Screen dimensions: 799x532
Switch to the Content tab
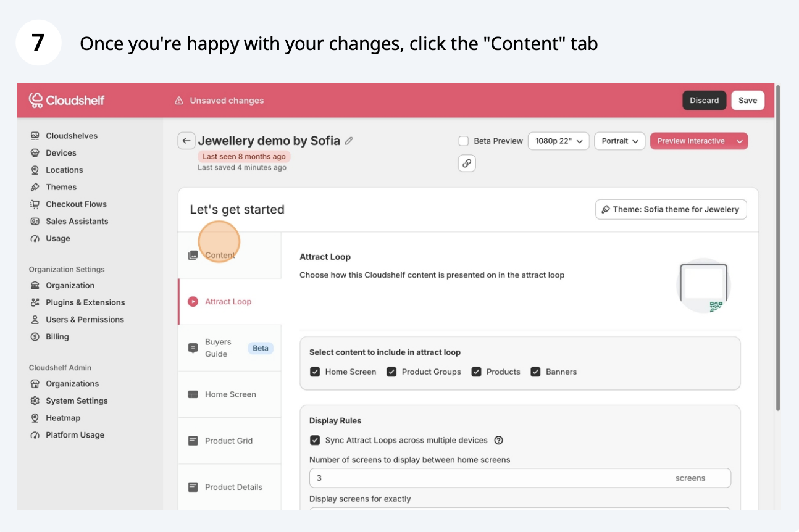tap(220, 256)
